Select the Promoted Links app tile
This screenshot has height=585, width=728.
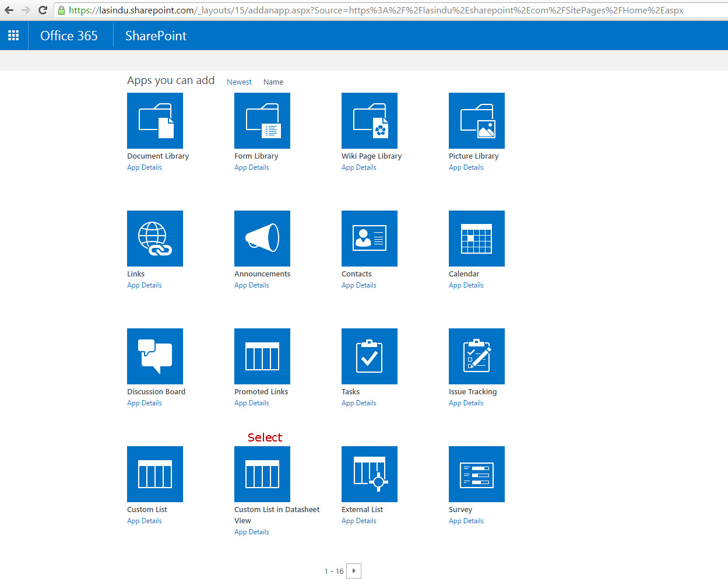pos(262,356)
